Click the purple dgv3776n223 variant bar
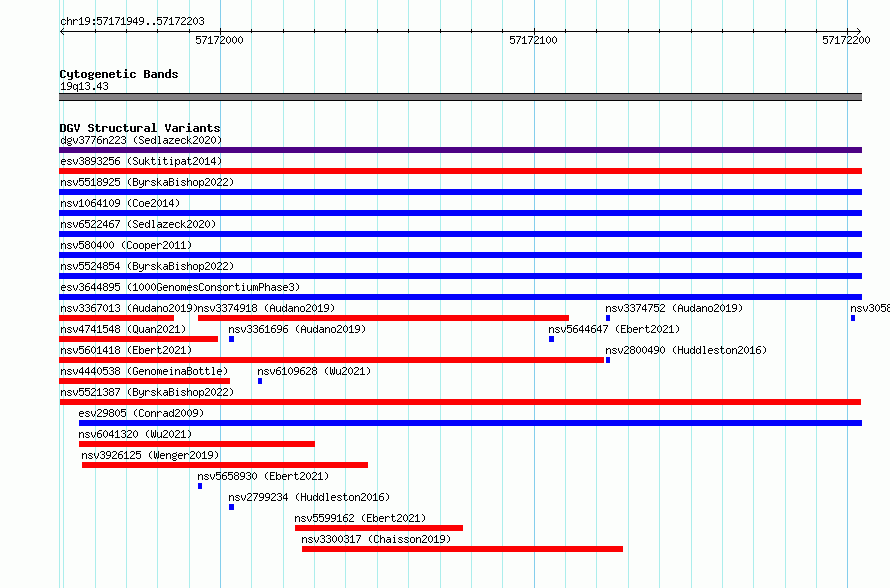Screen dimensions: 890x588 coord(460,150)
